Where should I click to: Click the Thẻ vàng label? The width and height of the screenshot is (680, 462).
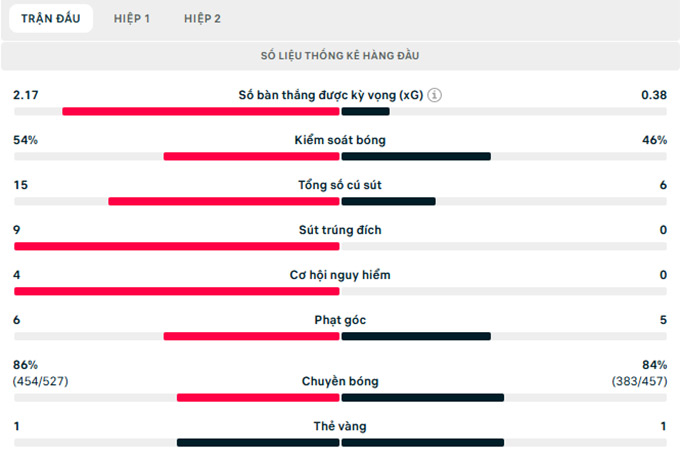click(x=340, y=426)
